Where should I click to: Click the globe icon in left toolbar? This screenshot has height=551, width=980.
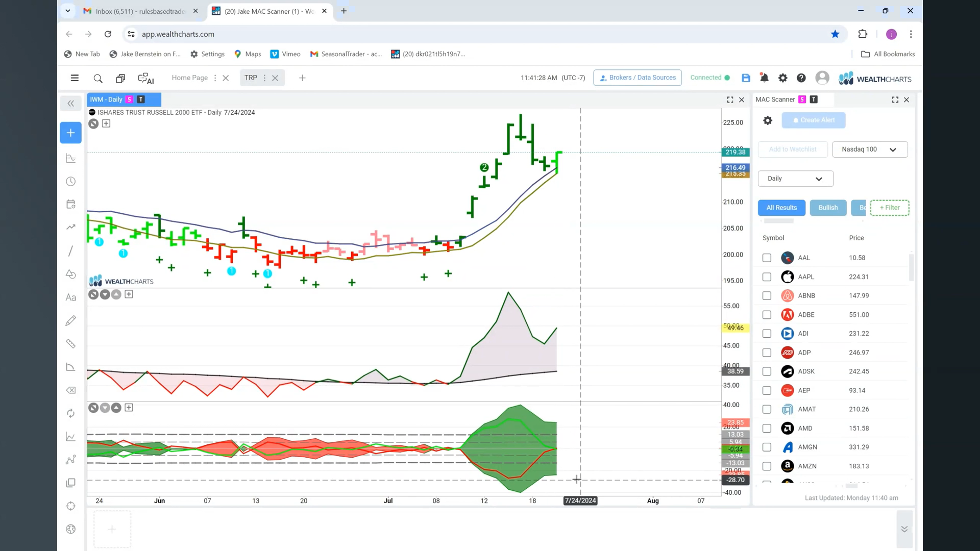click(x=71, y=529)
